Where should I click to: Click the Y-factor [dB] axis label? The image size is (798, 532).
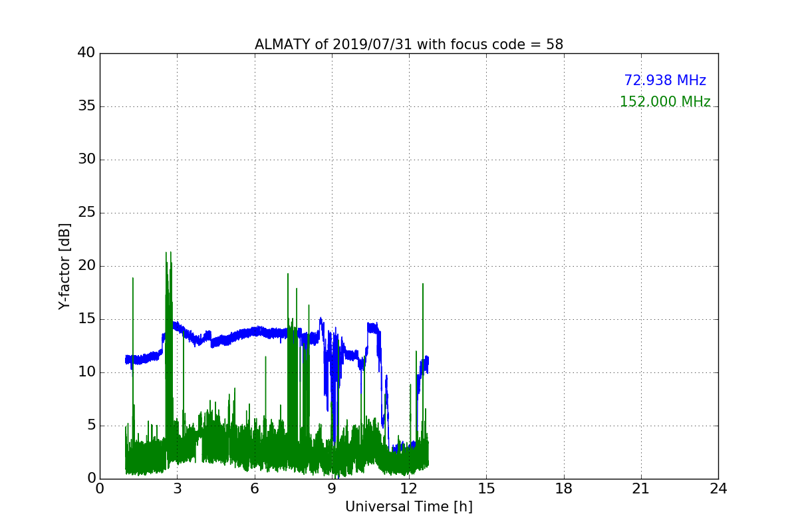65,266
